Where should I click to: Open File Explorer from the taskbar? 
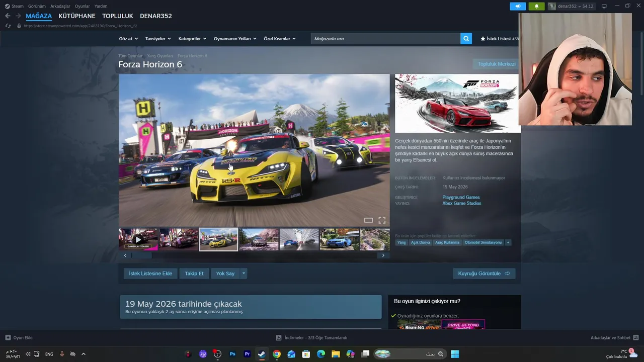click(336, 354)
